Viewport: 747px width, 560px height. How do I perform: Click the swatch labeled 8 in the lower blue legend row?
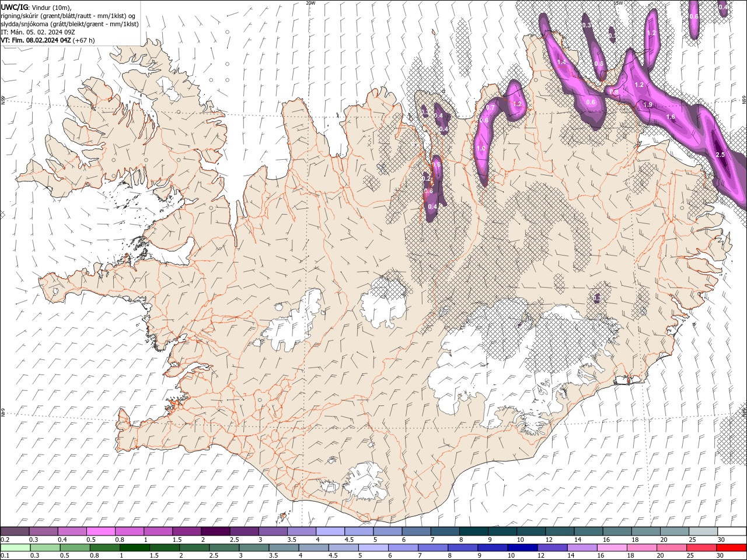[x=462, y=548]
